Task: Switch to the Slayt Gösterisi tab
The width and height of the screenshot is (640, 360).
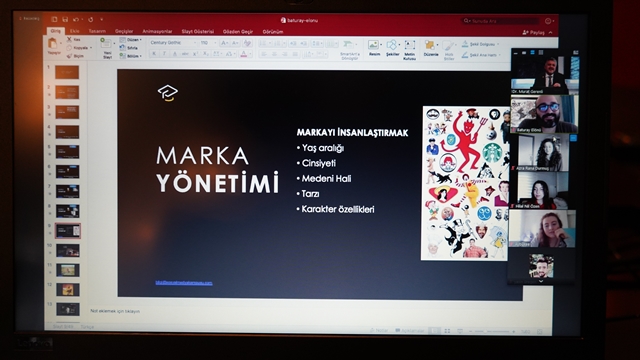Action: pyautogui.click(x=198, y=31)
